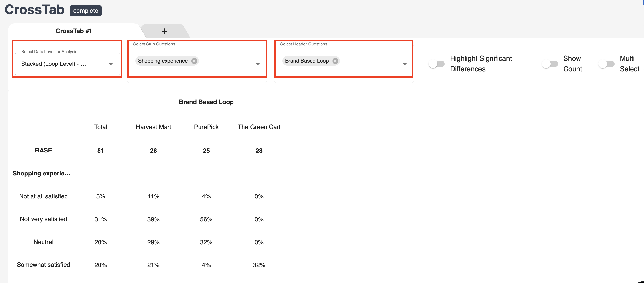Expand the Header Questions dropdown arrow
This screenshot has width=644, height=283.
404,64
